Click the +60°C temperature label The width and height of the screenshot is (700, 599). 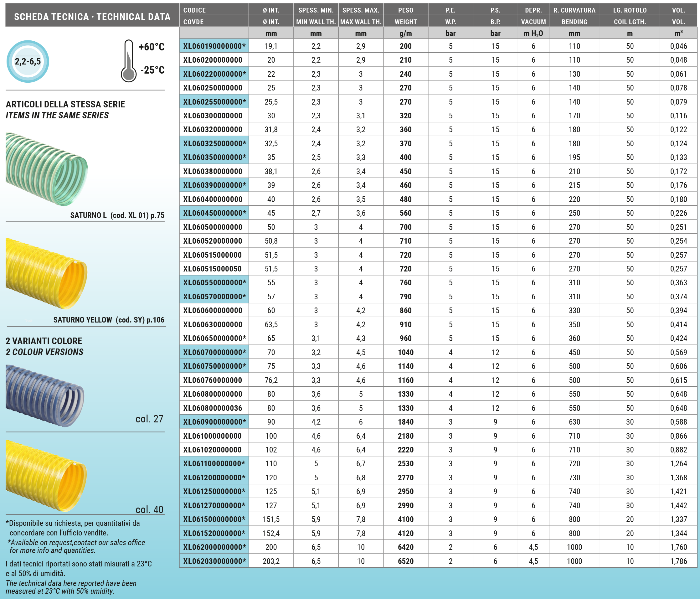152,47
